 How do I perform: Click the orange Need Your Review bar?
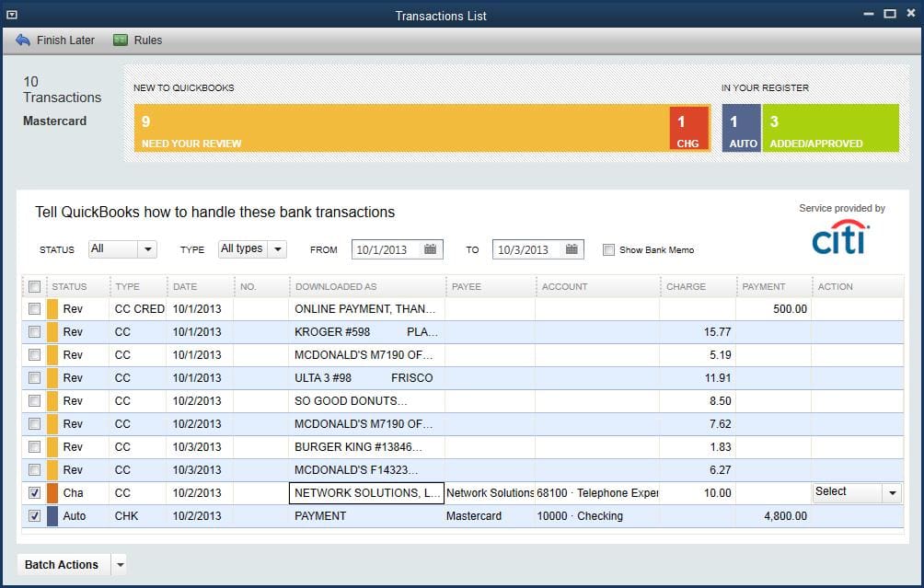(x=402, y=128)
